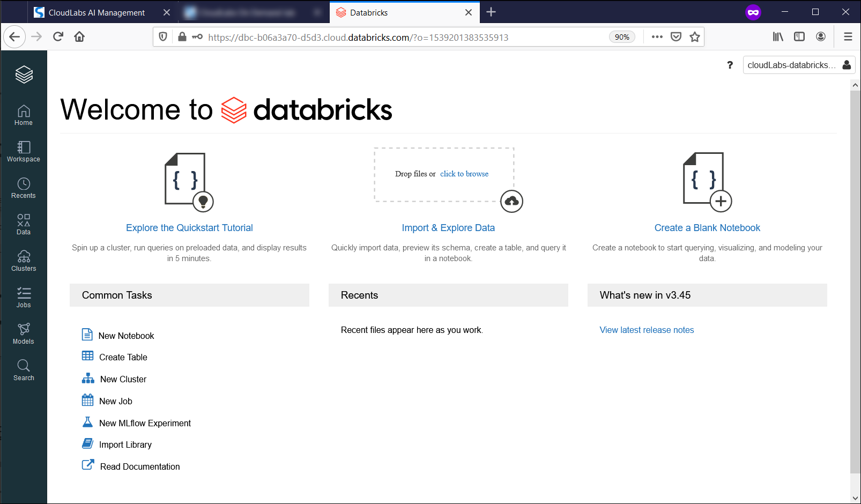Image resolution: width=861 pixels, height=504 pixels.
Task: Switch to the blurred middle browser tab
Action: tap(252, 12)
